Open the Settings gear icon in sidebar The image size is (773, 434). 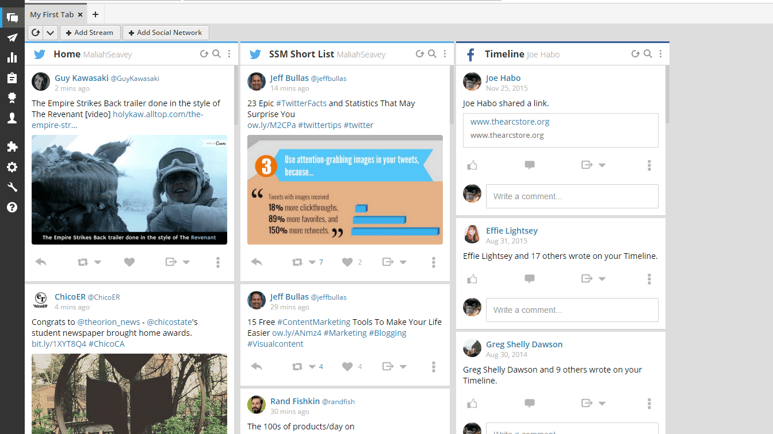click(x=12, y=167)
